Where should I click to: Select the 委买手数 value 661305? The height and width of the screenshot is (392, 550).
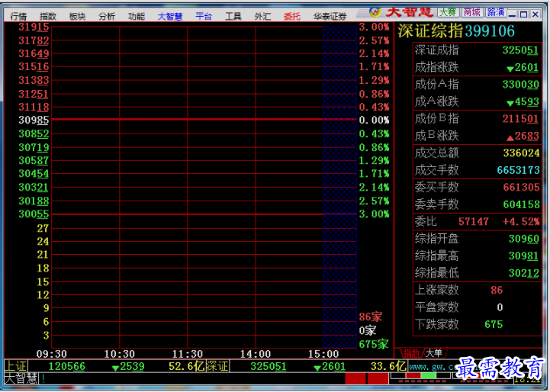coord(521,188)
